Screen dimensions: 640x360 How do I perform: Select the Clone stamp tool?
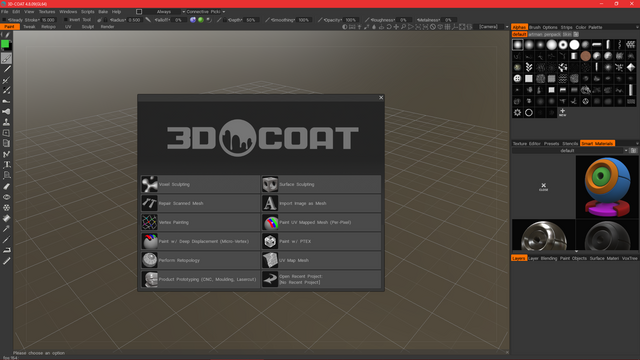tap(6, 122)
